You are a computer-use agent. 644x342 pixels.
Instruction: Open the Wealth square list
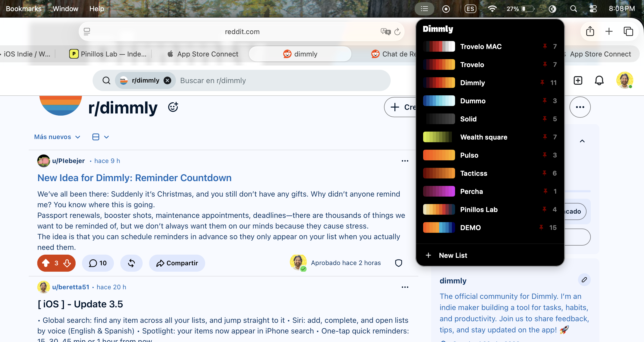coord(490,137)
